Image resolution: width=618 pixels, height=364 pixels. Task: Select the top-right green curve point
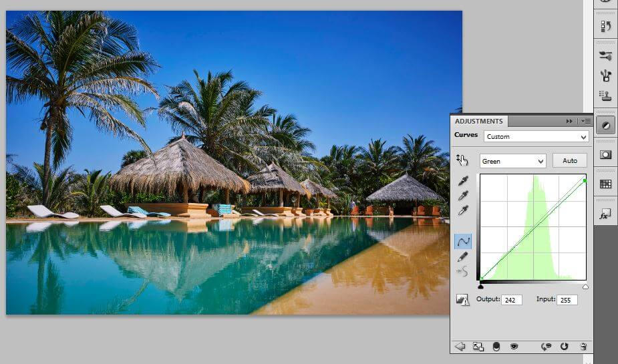(x=585, y=180)
